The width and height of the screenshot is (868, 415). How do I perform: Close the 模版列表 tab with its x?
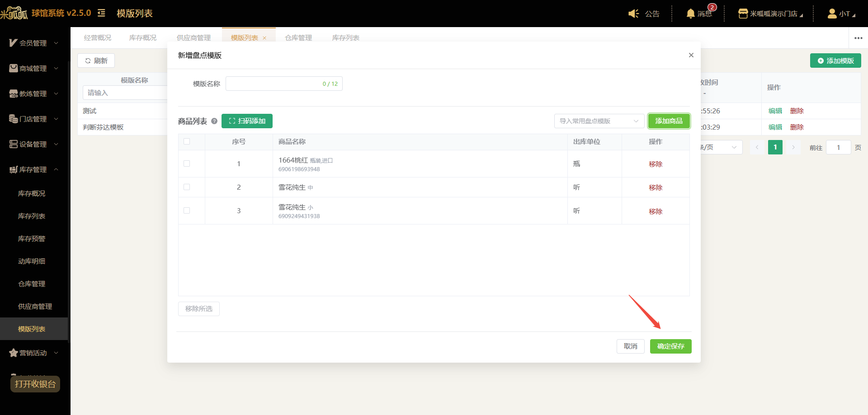click(264, 38)
